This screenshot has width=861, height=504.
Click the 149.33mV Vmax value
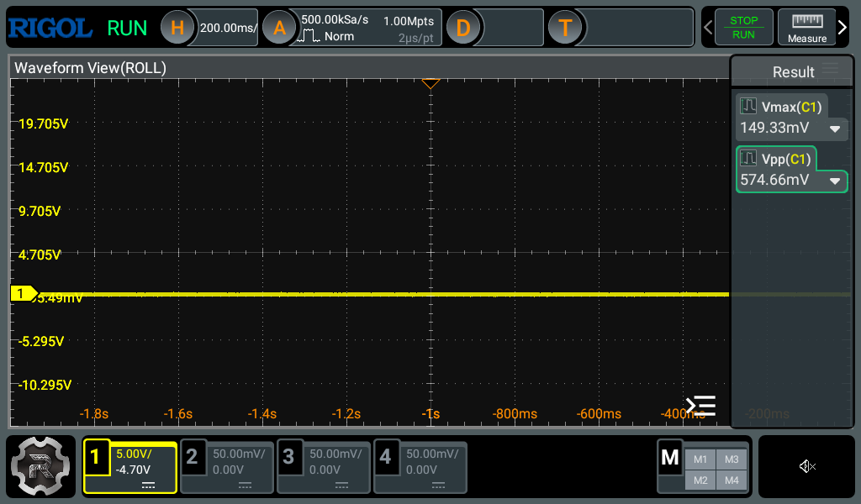[774, 128]
